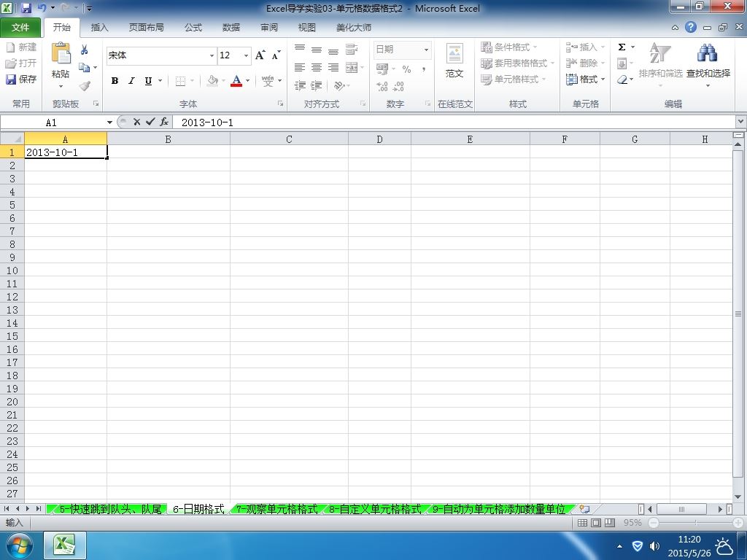Switch to Page Break Preview in status bar
The width and height of the screenshot is (747, 560).
click(x=610, y=523)
